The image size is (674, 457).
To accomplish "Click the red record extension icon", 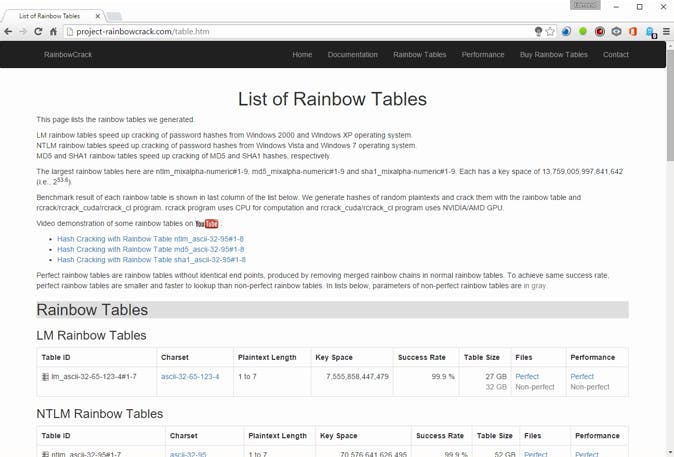I will [600, 31].
